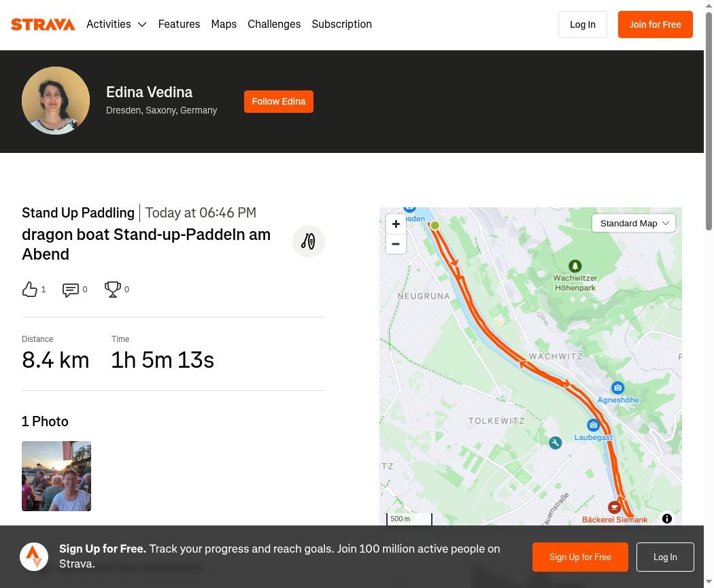Screen dimensions: 714x588
Task: Go to the Subscription page
Action: [341, 24]
